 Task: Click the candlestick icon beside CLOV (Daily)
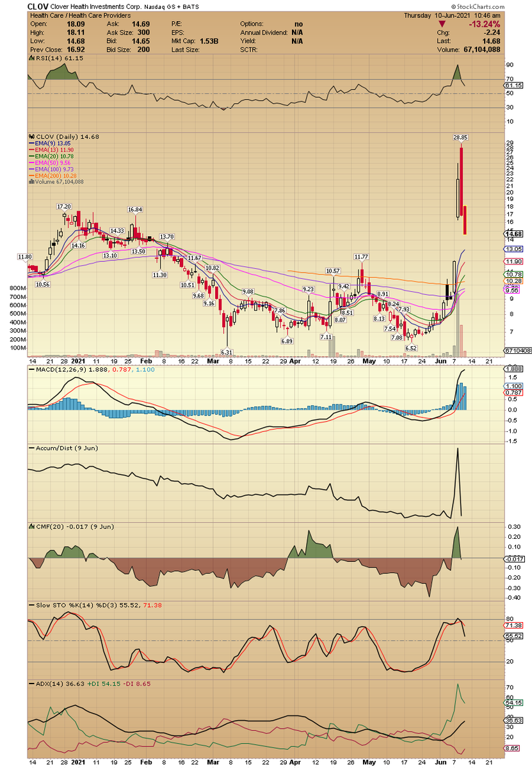pos(30,136)
